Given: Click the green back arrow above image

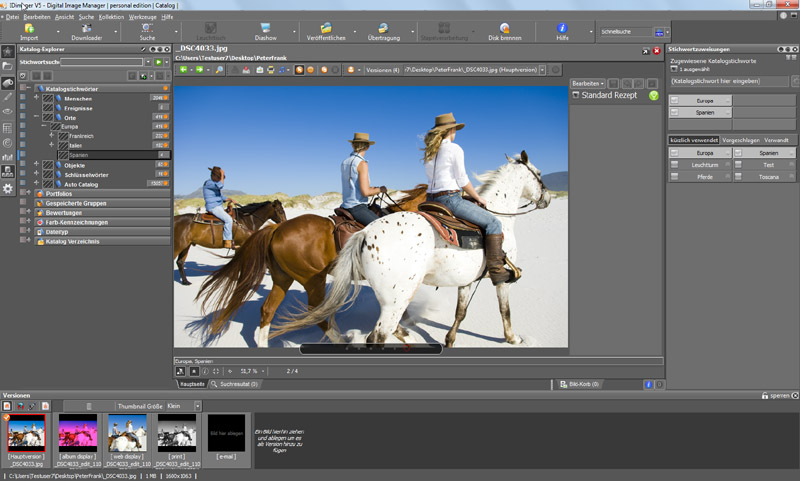Looking at the screenshot, I should coord(184,70).
